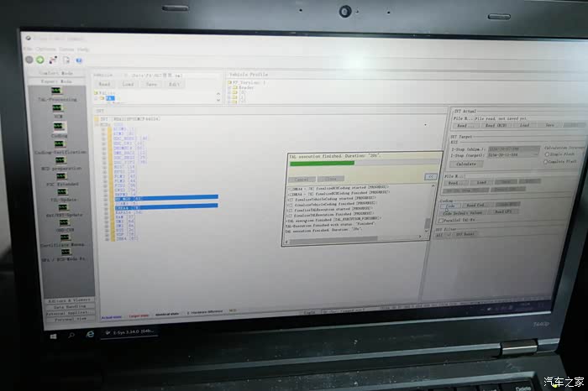Click the Vehicle Order Read button
The image size is (588, 391).
point(104,84)
